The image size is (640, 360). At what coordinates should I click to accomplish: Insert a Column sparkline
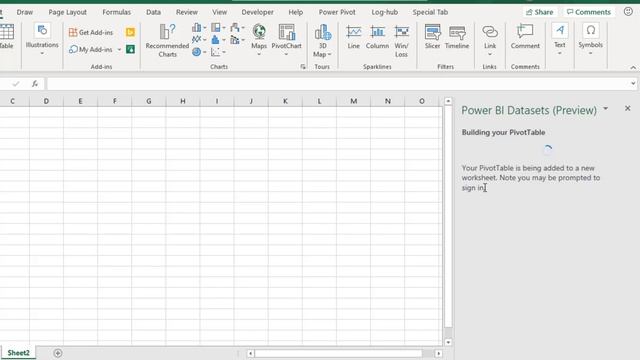(377, 37)
